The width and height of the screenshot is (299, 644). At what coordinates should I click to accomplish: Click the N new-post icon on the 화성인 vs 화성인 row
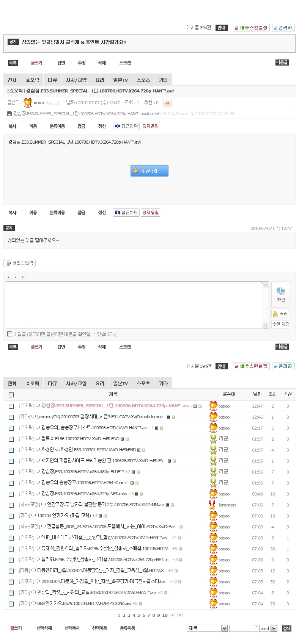coord(139,450)
